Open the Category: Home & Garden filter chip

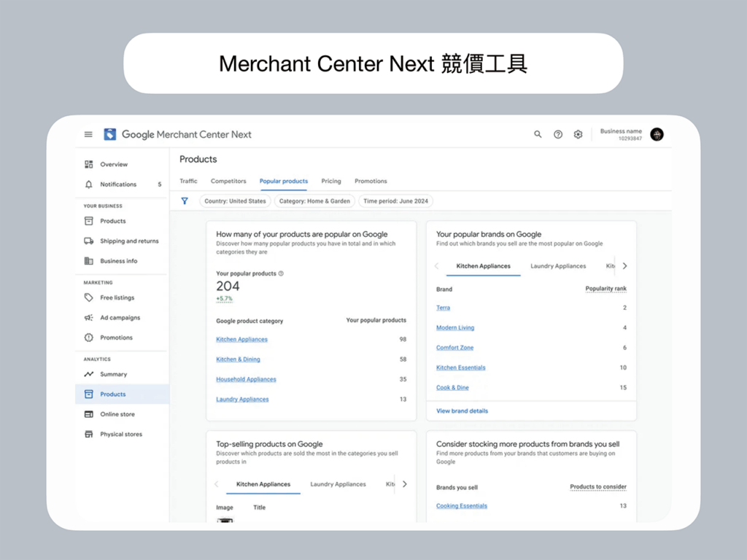pyautogui.click(x=314, y=201)
